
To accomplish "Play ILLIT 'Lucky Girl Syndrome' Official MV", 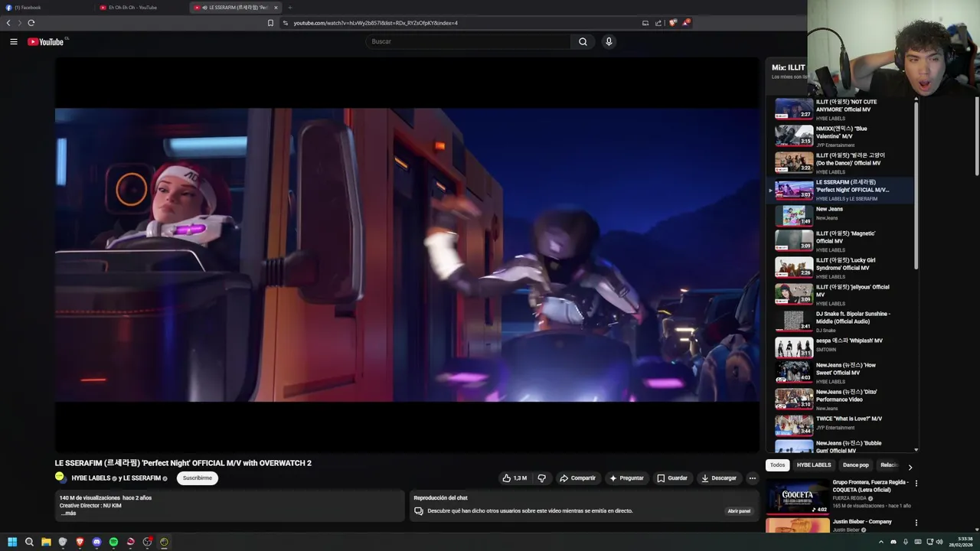I will (841, 268).
